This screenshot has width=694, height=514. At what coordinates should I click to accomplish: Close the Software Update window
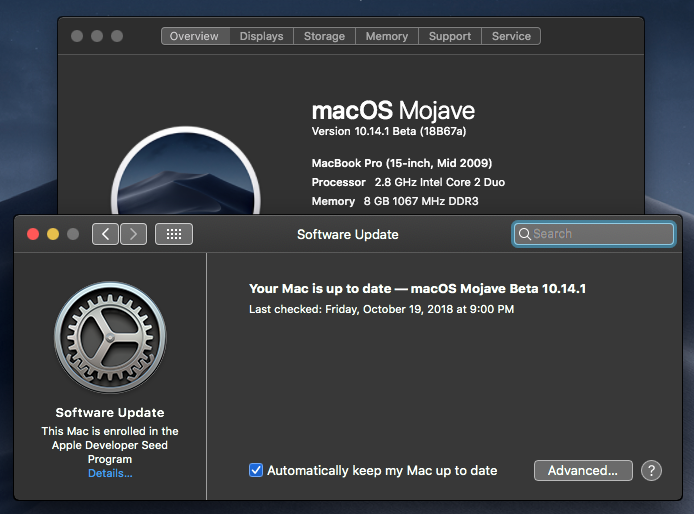click(x=33, y=234)
